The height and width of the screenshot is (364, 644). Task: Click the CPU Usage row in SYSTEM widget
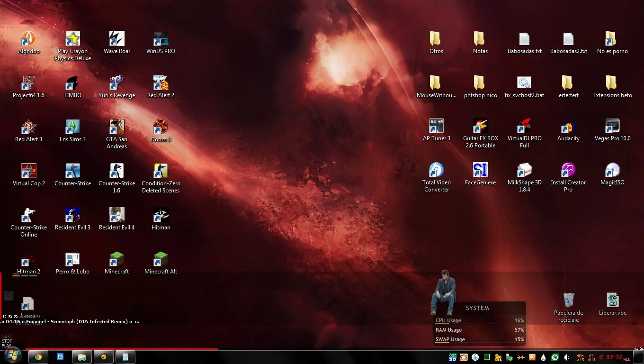480,321
